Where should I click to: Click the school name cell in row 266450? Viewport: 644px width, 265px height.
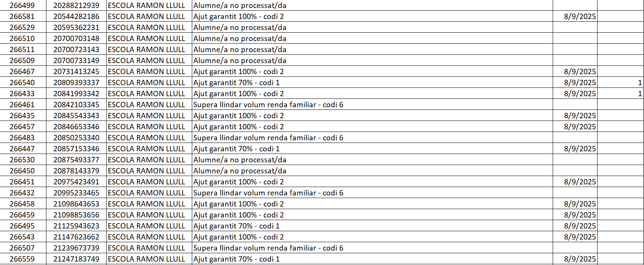coord(147,171)
